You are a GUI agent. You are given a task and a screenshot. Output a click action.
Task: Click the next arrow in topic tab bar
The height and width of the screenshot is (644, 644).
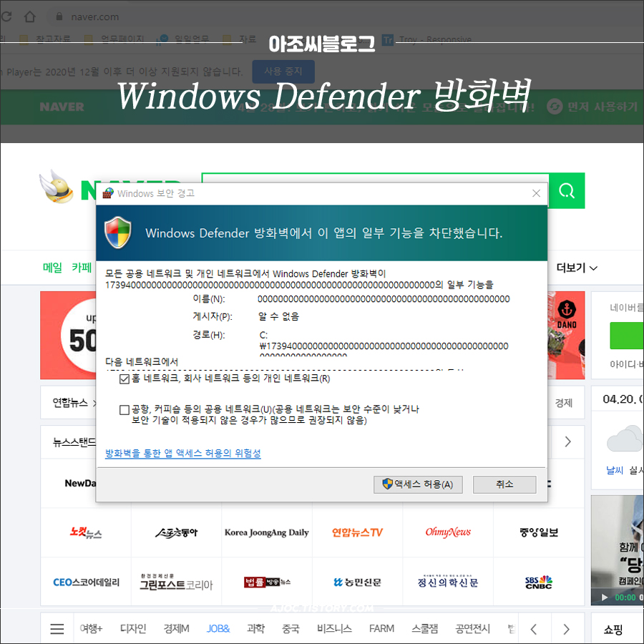pos(567,629)
